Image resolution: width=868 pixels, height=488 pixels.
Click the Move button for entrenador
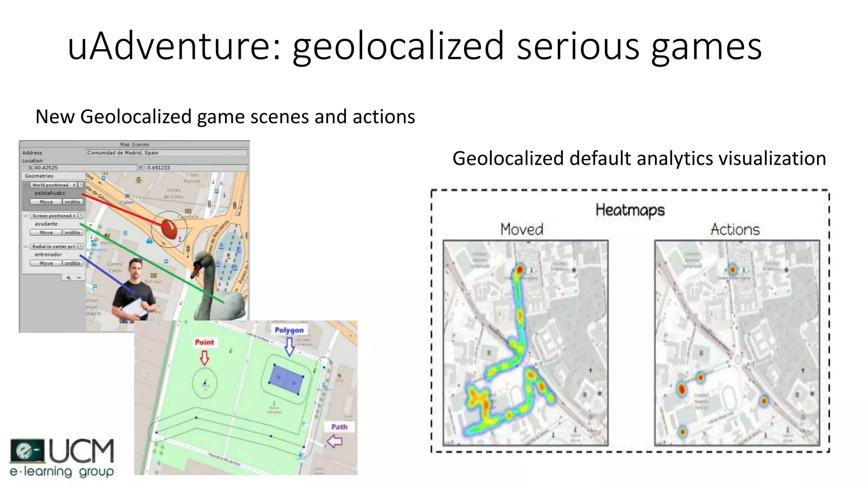[46, 263]
